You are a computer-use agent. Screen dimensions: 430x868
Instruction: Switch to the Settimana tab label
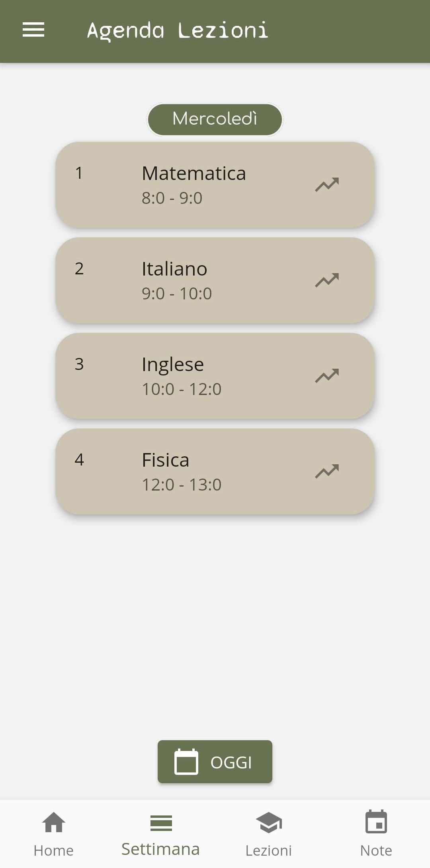click(x=160, y=849)
